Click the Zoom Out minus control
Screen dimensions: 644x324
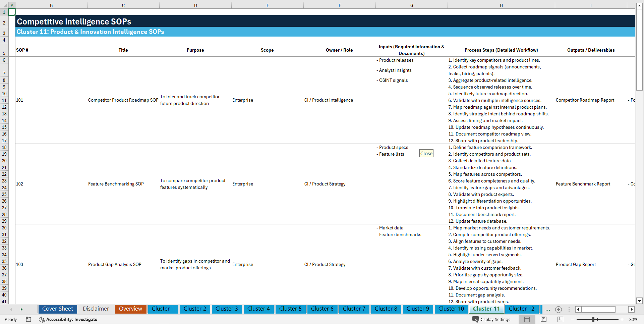coord(573,319)
